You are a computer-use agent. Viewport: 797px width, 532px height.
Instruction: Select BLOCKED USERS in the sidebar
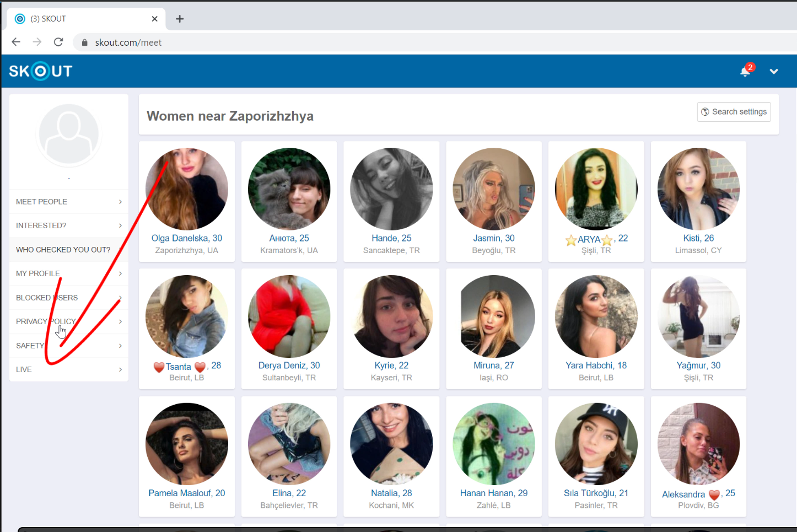pyautogui.click(x=47, y=297)
